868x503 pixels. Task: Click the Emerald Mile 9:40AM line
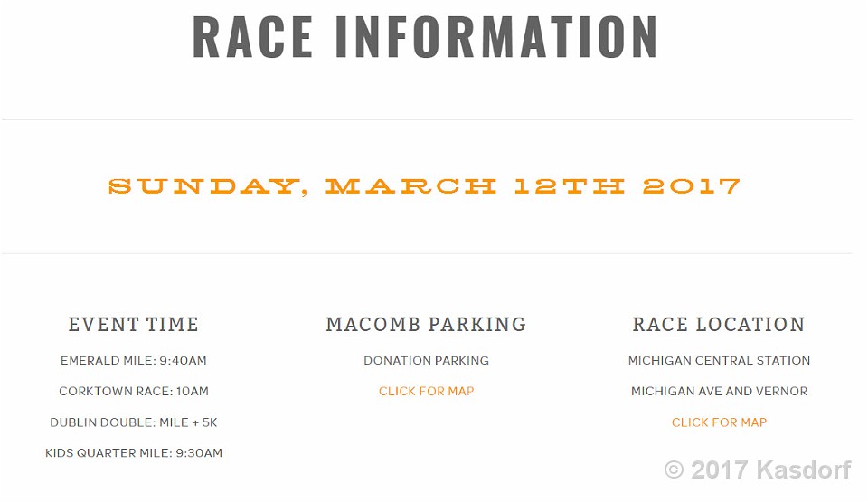click(133, 361)
